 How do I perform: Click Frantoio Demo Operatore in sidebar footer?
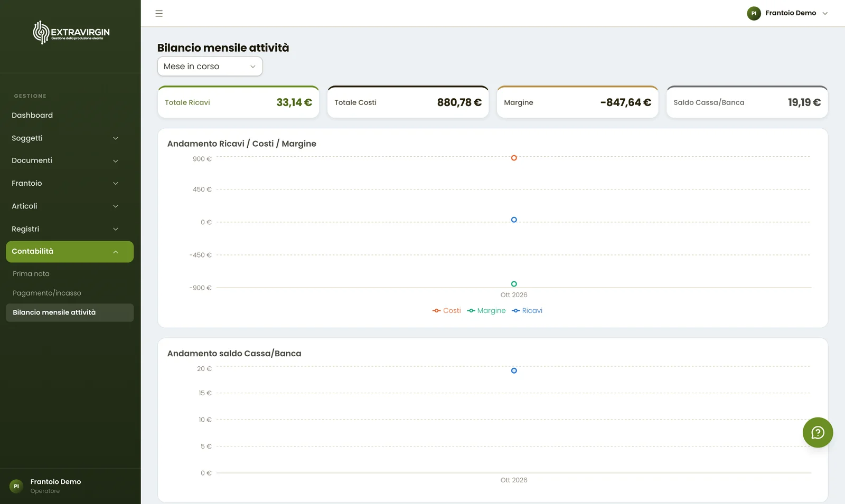[x=55, y=486]
